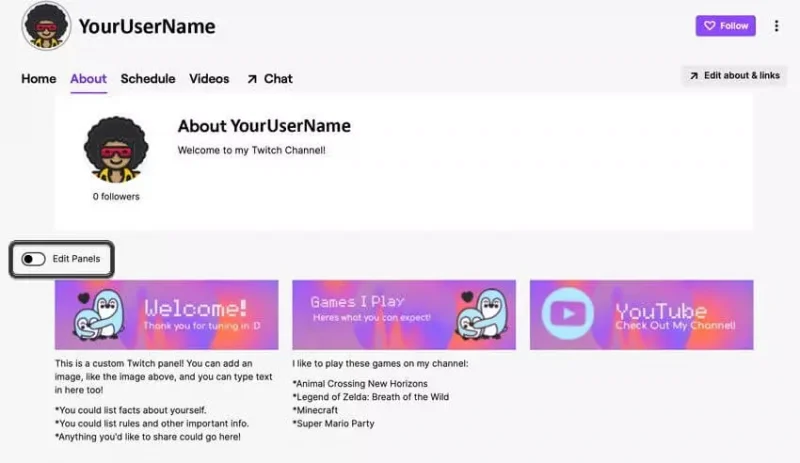Switch to the Videos tab

209,79
